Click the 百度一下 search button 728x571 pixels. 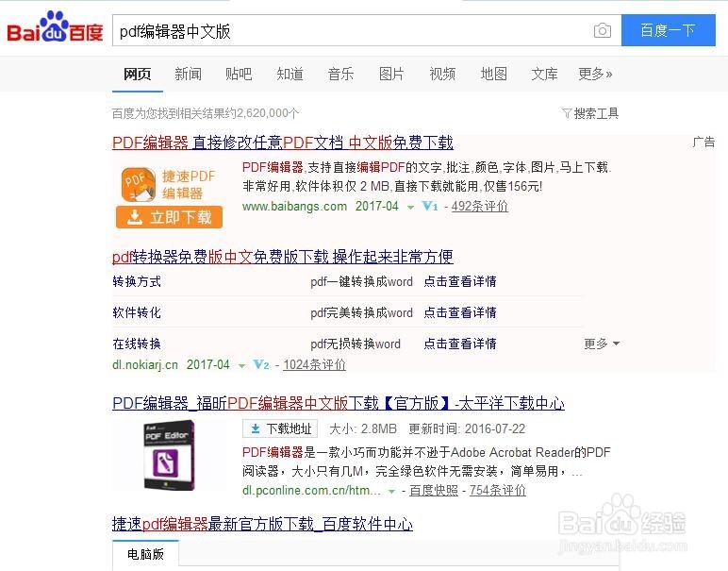[668, 30]
